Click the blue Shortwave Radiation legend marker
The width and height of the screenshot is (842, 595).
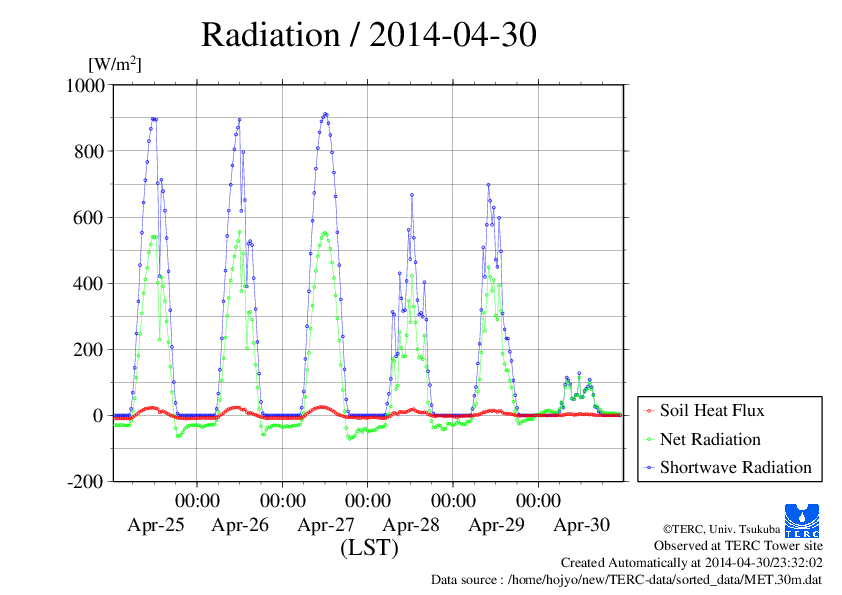[x=650, y=468]
